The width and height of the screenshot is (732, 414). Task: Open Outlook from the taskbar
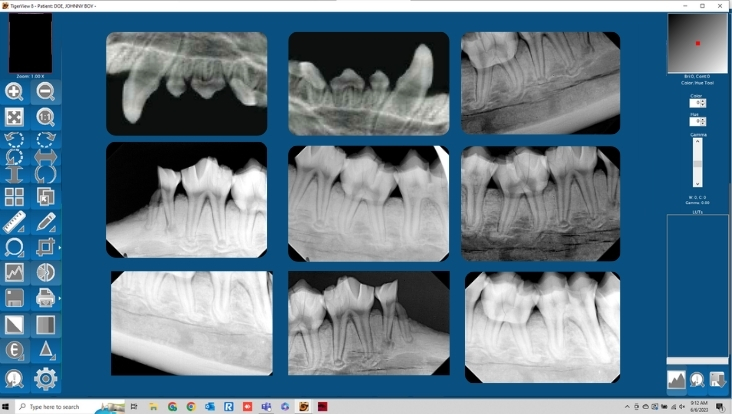pyautogui.click(x=210, y=407)
